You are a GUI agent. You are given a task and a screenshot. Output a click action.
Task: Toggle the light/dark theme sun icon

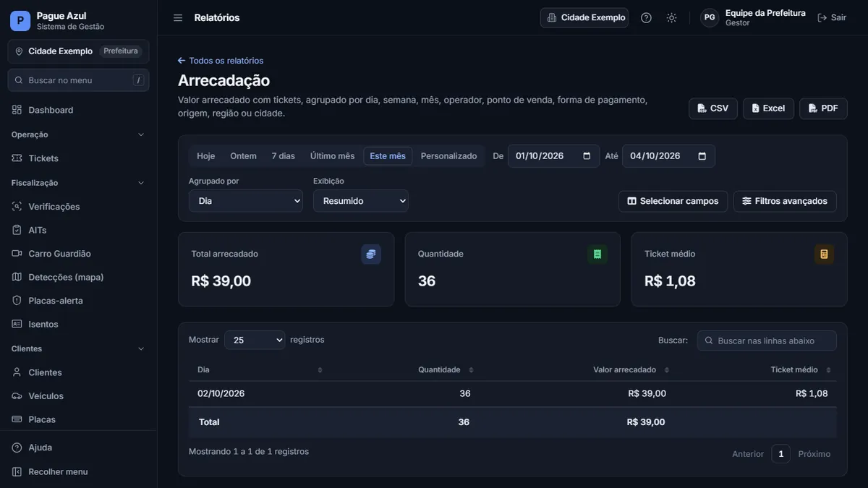[x=671, y=18]
